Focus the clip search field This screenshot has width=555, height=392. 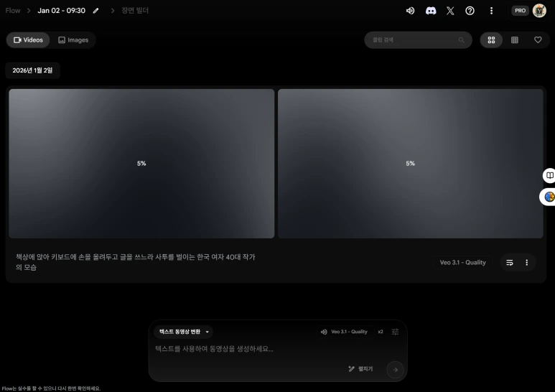click(x=418, y=40)
